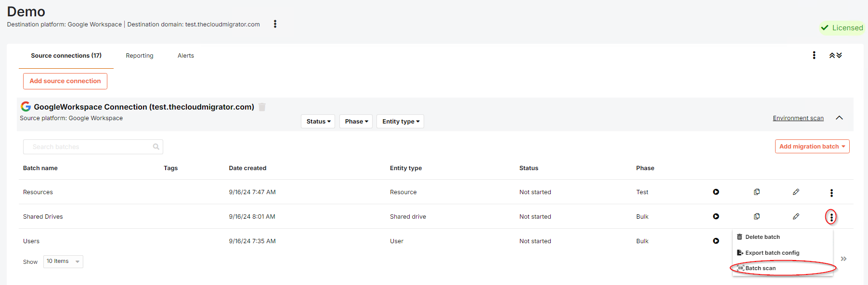Screen dimensions: 868x285
Task: Sort by Date created column header
Action: coord(247,168)
